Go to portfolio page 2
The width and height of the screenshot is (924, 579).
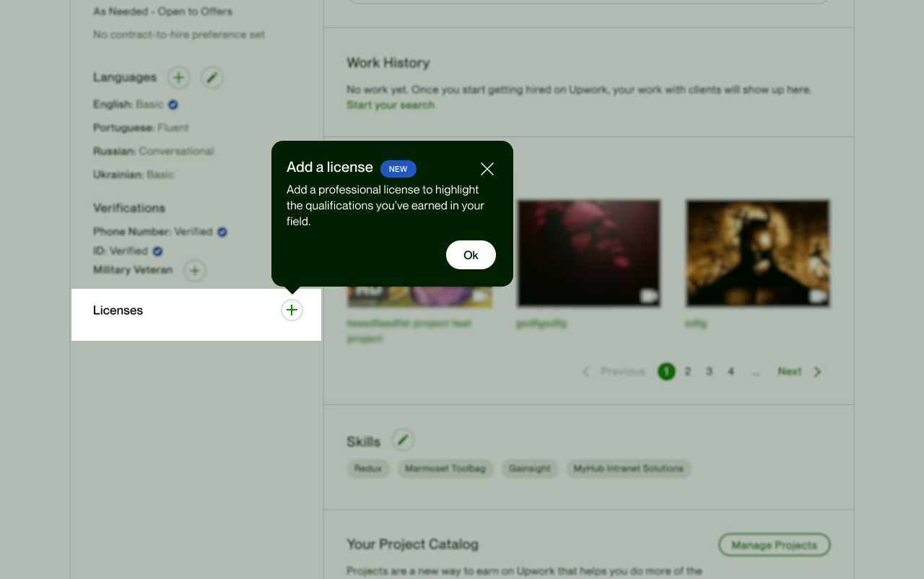pos(688,371)
